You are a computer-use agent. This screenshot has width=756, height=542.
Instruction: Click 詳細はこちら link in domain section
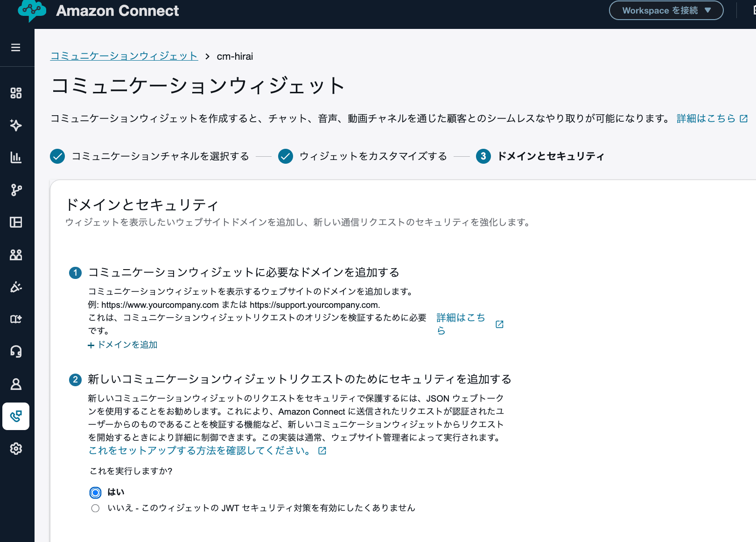461,324
